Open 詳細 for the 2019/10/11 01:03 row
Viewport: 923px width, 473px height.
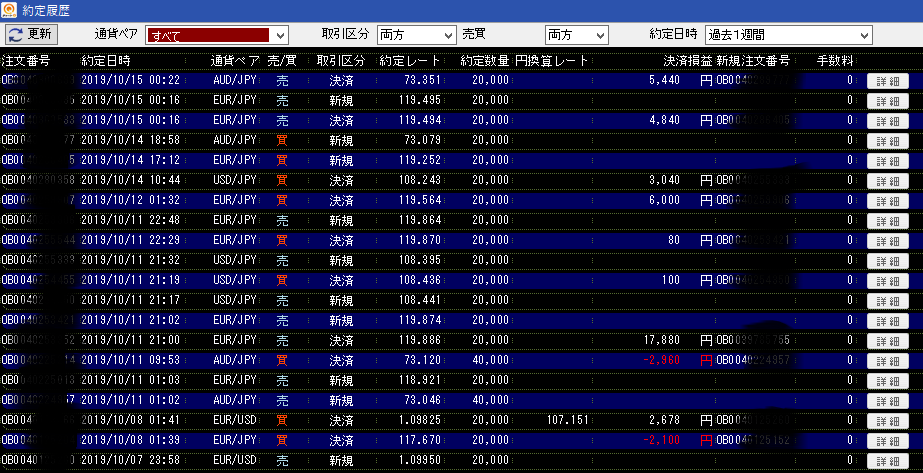tap(888, 381)
